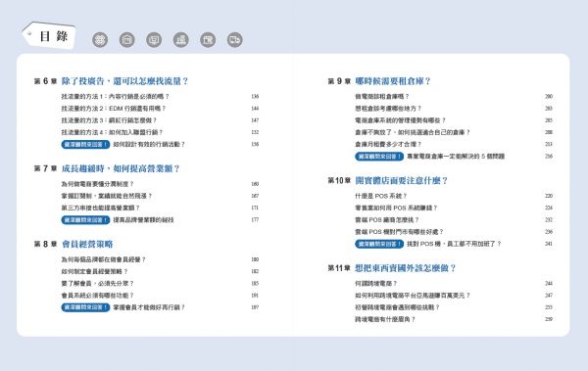The image size is (588, 371).
Task: Open the 第7章 chapter heading about raising revenue
Action: point(107,168)
